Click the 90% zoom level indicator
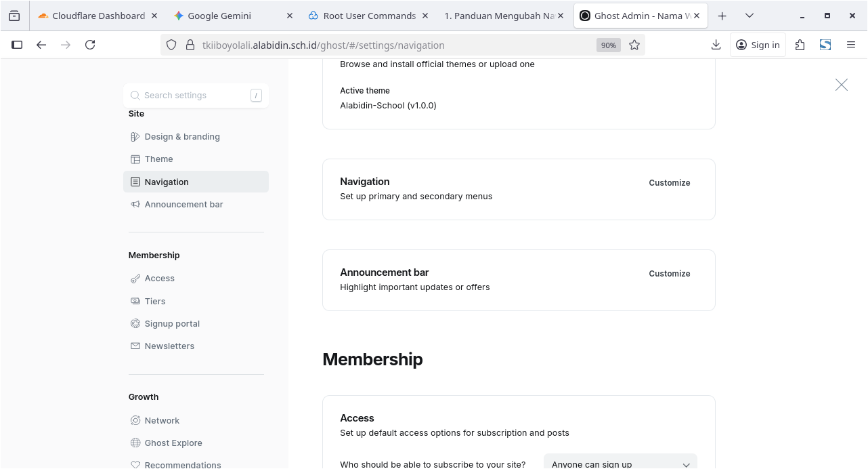Viewport: 868px width, 469px height. tap(608, 45)
